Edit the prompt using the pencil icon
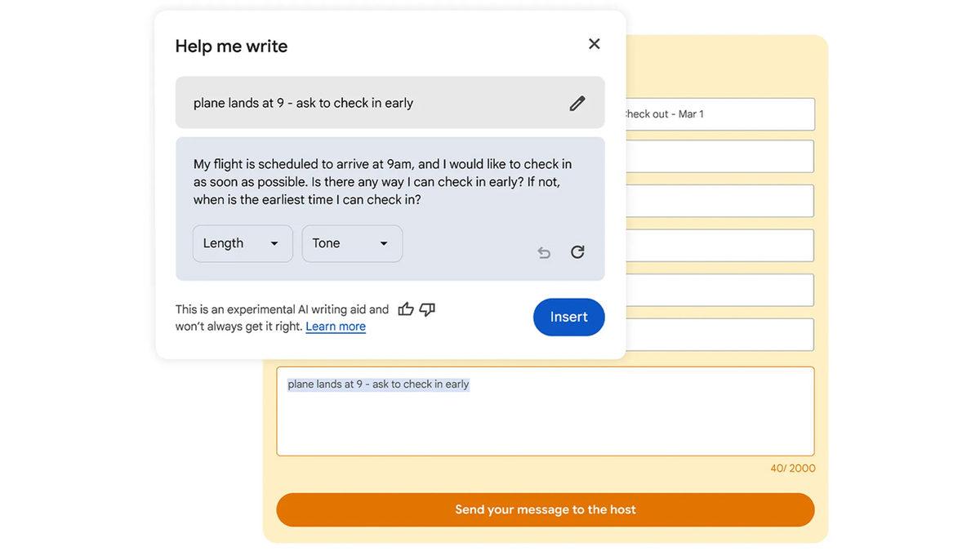 (x=577, y=103)
